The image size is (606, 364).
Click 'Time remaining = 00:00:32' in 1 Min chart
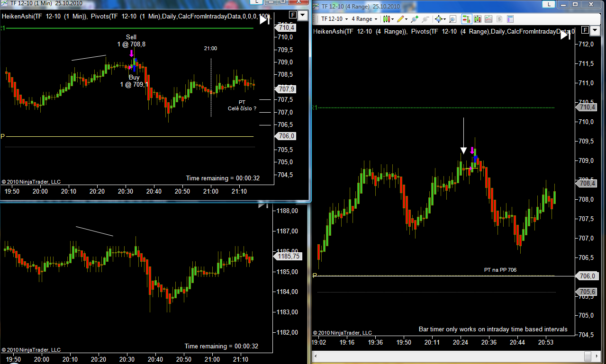pyautogui.click(x=223, y=178)
